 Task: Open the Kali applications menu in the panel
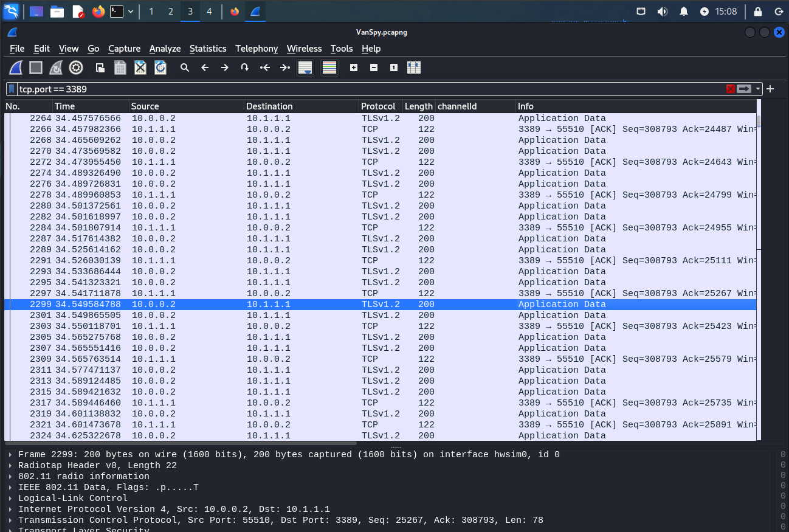tap(11, 11)
